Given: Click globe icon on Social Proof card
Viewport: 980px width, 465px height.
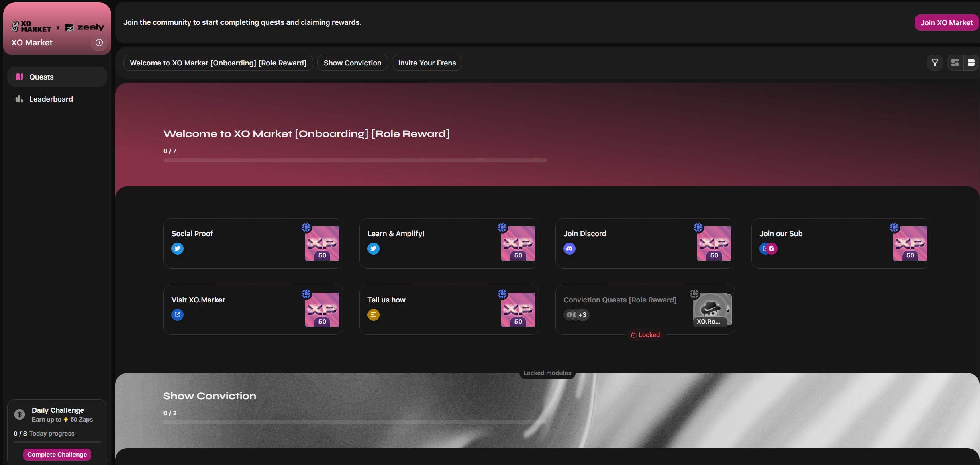Looking at the screenshot, I should click(x=306, y=228).
